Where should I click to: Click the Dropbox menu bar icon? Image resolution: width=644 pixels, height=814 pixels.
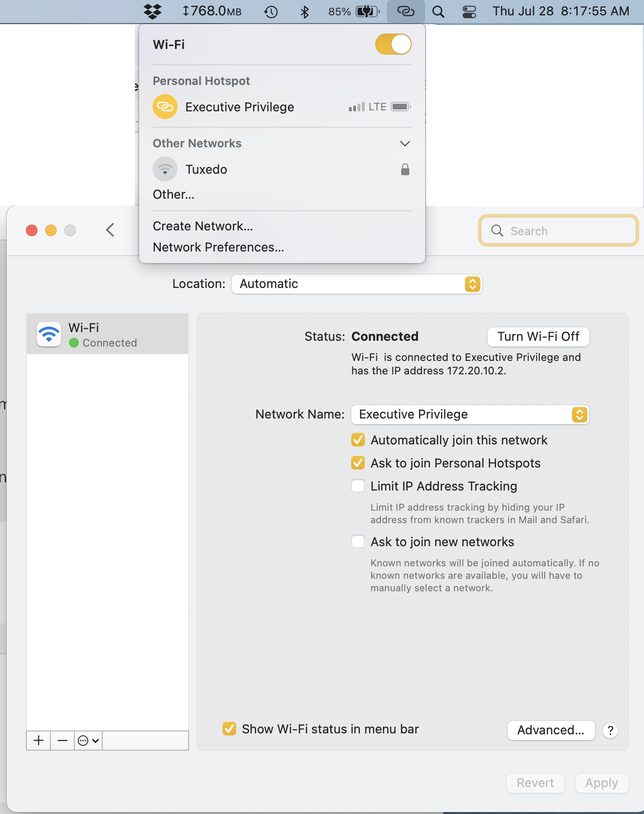pyautogui.click(x=153, y=11)
